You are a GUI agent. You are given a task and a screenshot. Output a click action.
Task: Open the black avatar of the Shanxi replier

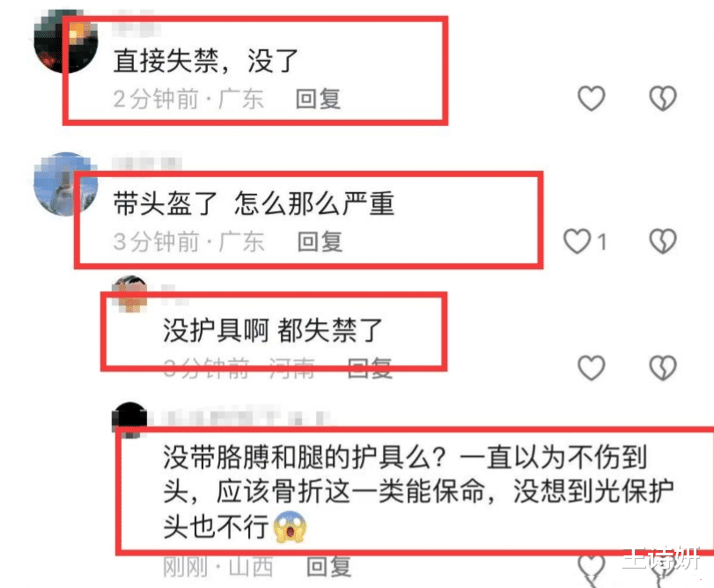(x=130, y=420)
